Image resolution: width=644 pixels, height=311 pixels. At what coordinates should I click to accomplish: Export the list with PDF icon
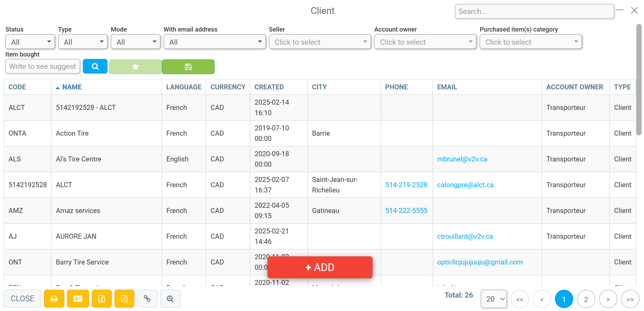(x=124, y=299)
